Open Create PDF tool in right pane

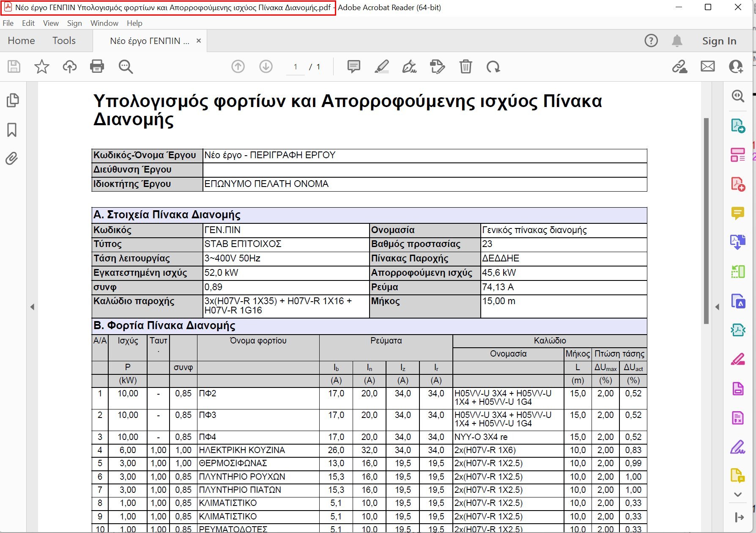(x=738, y=184)
